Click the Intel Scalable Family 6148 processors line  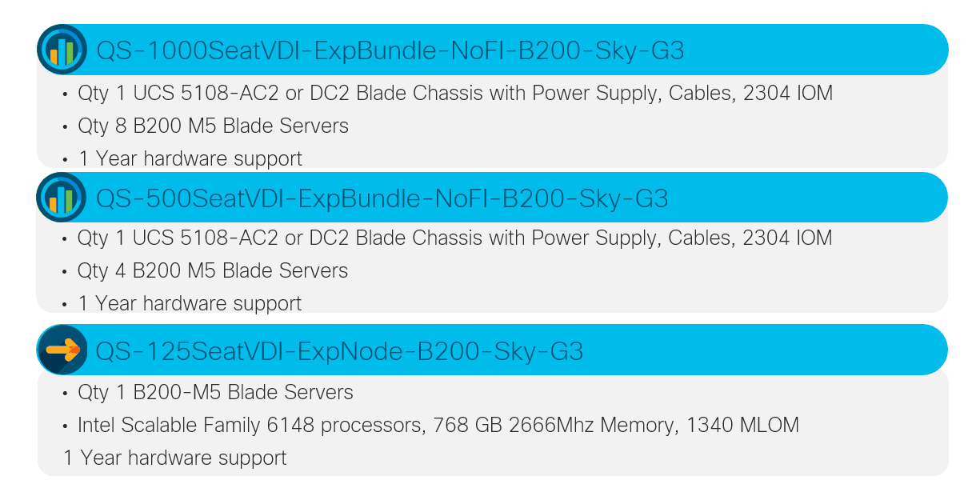pyautogui.click(x=438, y=425)
